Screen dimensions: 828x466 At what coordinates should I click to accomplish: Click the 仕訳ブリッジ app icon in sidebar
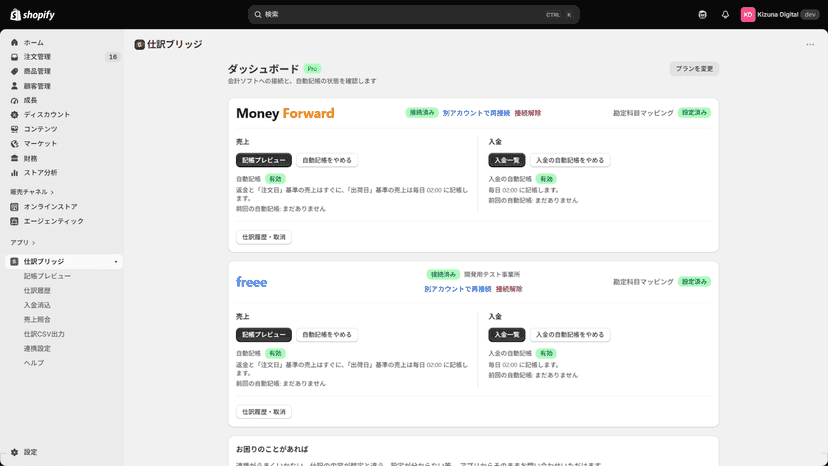14,262
